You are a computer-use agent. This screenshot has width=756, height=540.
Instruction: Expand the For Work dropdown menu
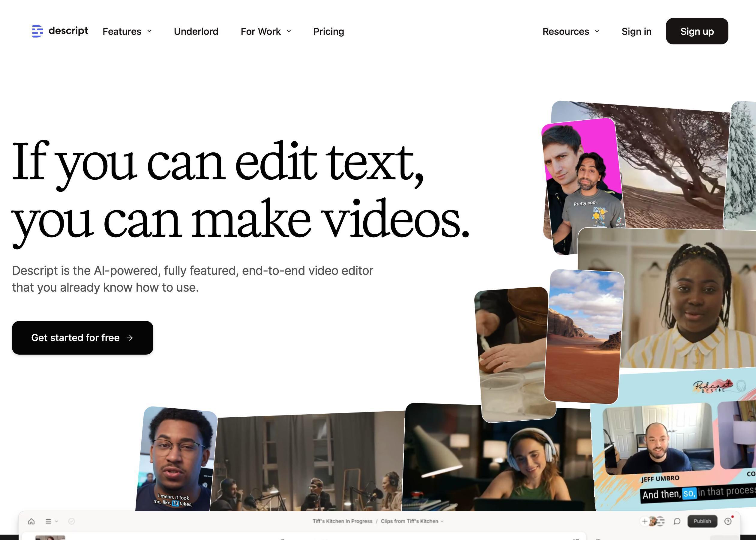pyautogui.click(x=266, y=31)
